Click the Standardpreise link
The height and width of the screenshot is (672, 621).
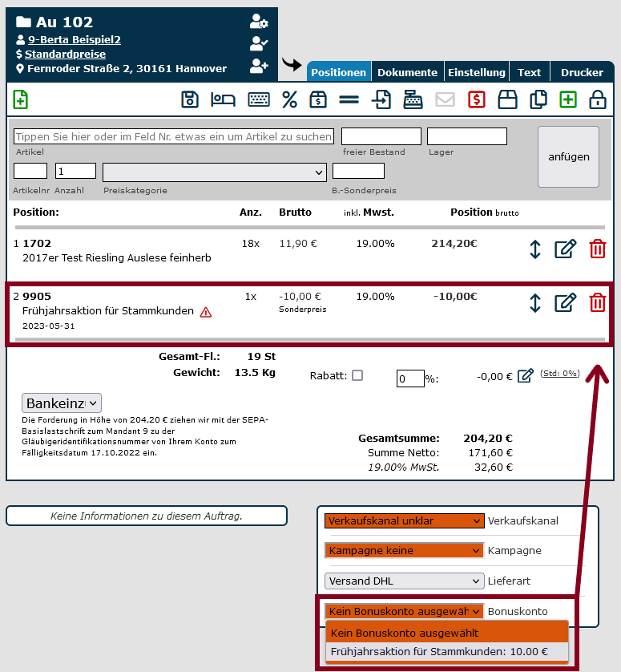pyautogui.click(x=65, y=54)
